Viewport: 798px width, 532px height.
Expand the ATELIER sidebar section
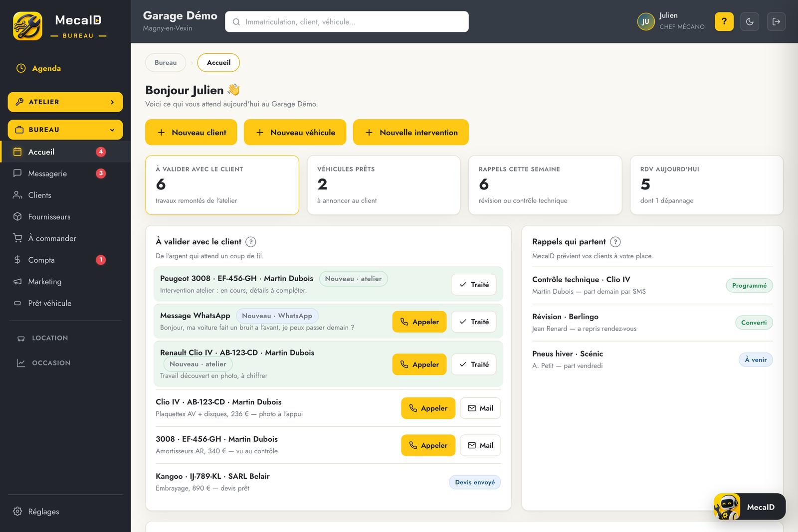pos(65,102)
